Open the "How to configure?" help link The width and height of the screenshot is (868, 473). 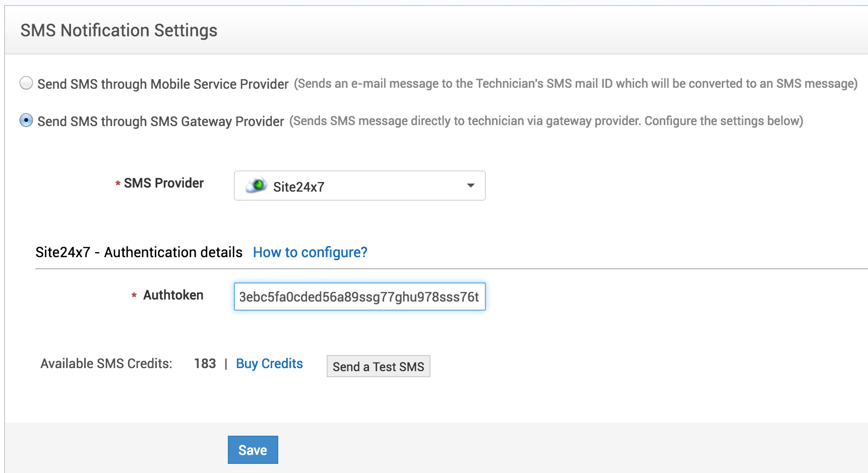pyautogui.click(x=310, y=252)
